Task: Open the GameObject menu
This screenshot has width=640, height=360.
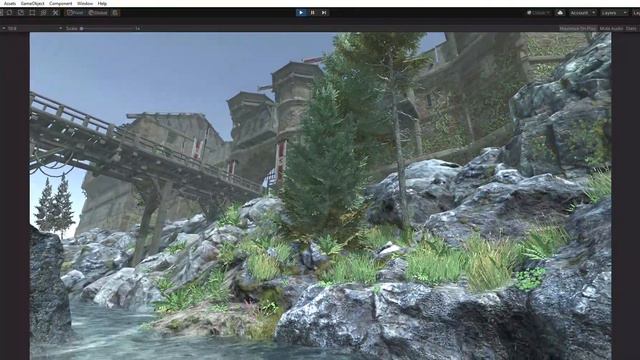Action: coord(33,3)
